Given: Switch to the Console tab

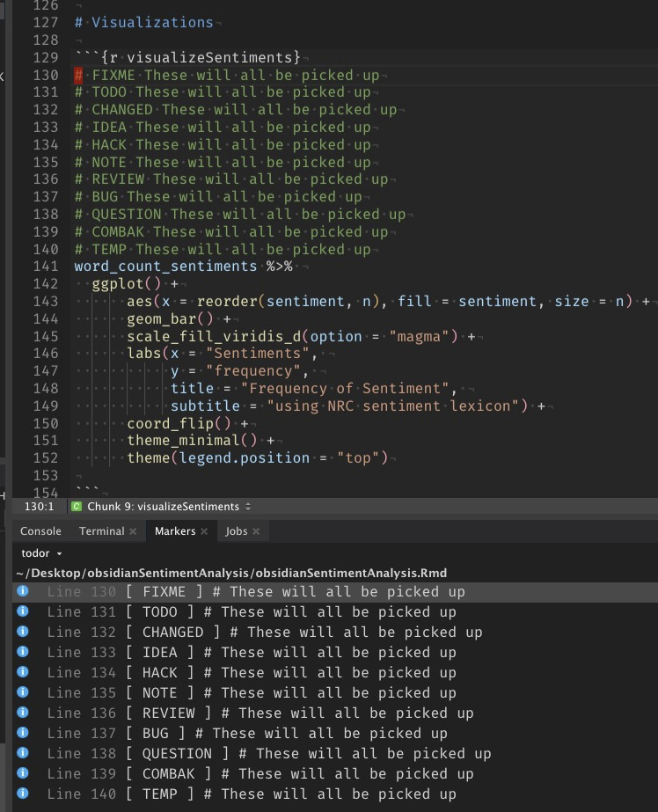Looking at the screenshot, I should (x=40, y=531).
